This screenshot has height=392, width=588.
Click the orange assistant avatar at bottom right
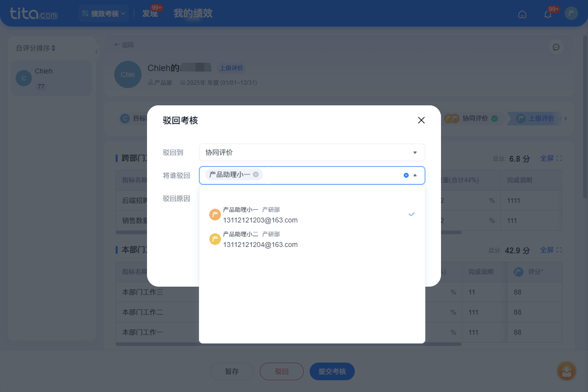[566, 371]
